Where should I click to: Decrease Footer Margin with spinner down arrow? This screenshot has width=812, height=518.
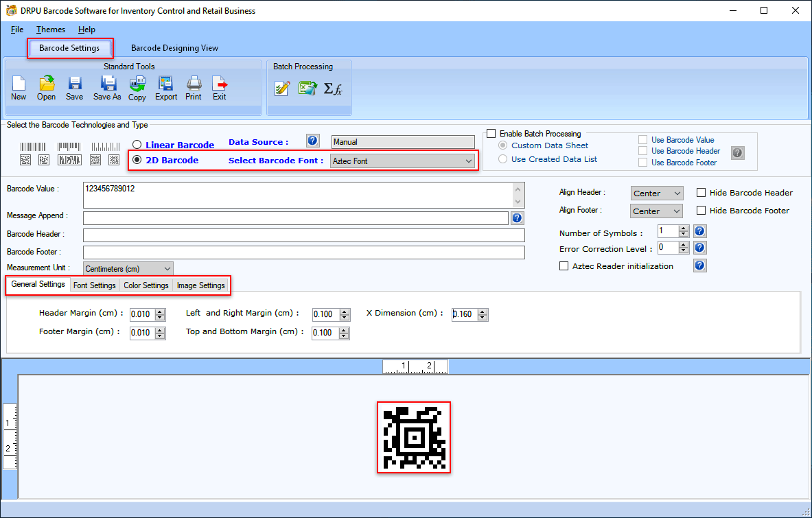[160, 335]
